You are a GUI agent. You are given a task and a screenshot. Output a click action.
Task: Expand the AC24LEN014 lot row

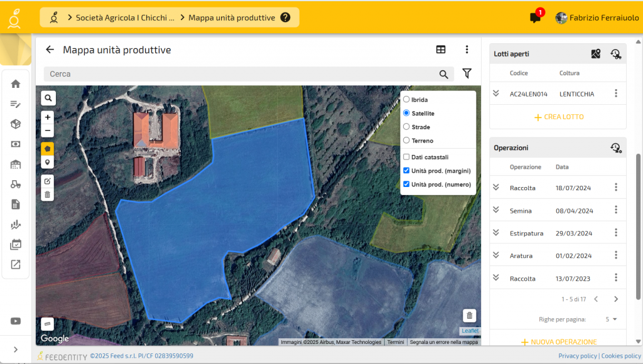495,94
